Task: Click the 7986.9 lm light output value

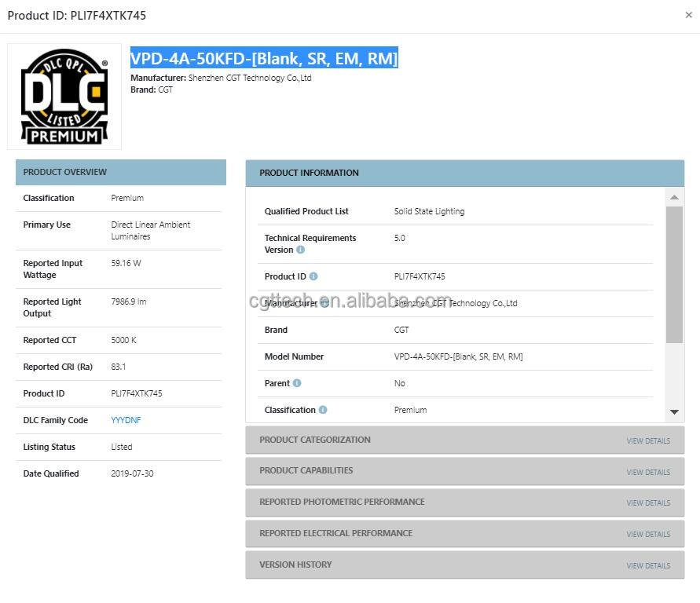Action: click(129, 301)
